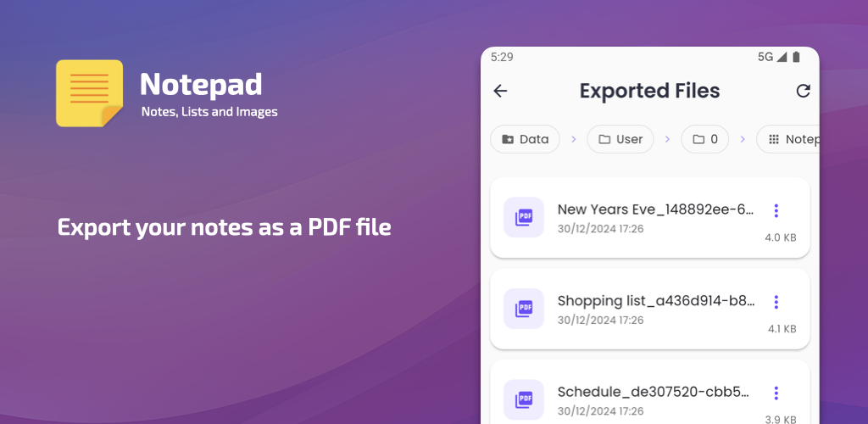
Task: Open the 0 folder breadcrumb
Action: click(x=704, y=139)
